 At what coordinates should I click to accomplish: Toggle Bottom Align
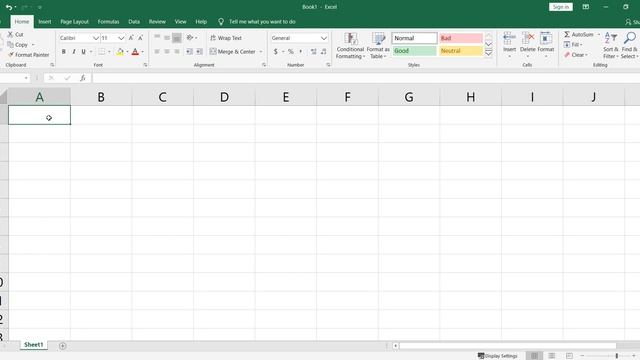pos(177,38)
